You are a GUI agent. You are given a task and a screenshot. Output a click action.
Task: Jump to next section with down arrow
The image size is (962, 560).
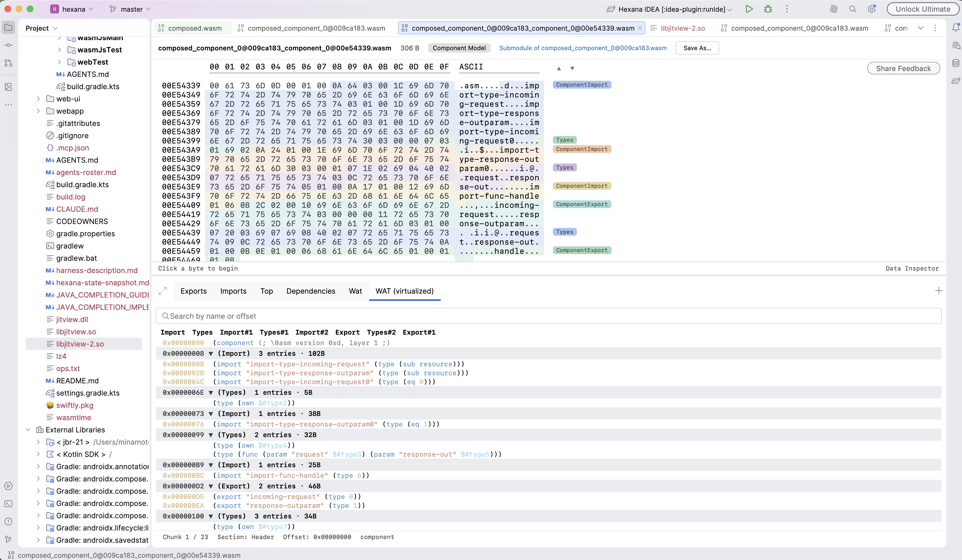[572, 69]
